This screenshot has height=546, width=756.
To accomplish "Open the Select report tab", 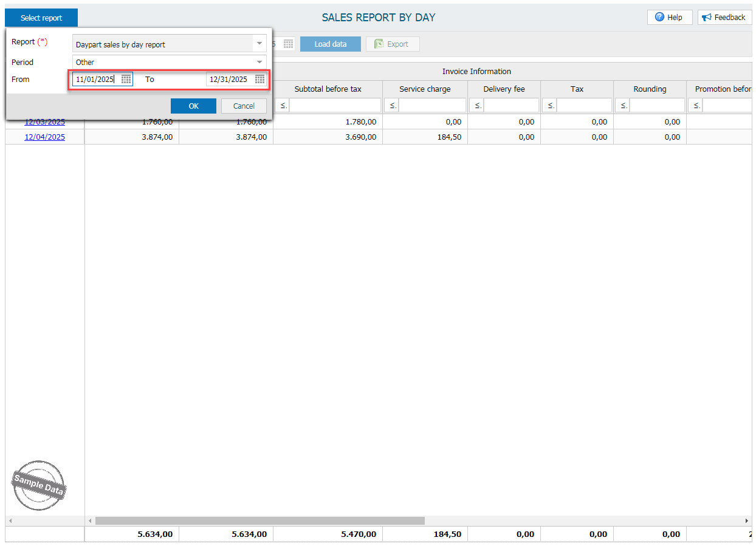I will tap(41, 18).
